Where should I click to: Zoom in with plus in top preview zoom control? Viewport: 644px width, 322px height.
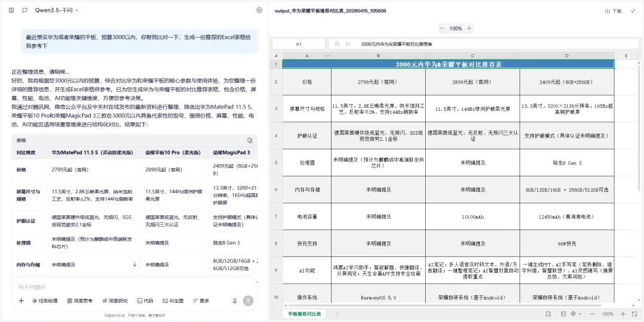[x=469, y=29]
